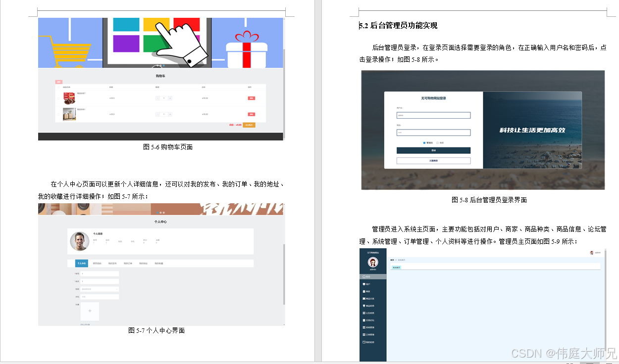Click scrollbar of personal center screenshot
This screenshot has height=364, width=619.
point(284,274)
